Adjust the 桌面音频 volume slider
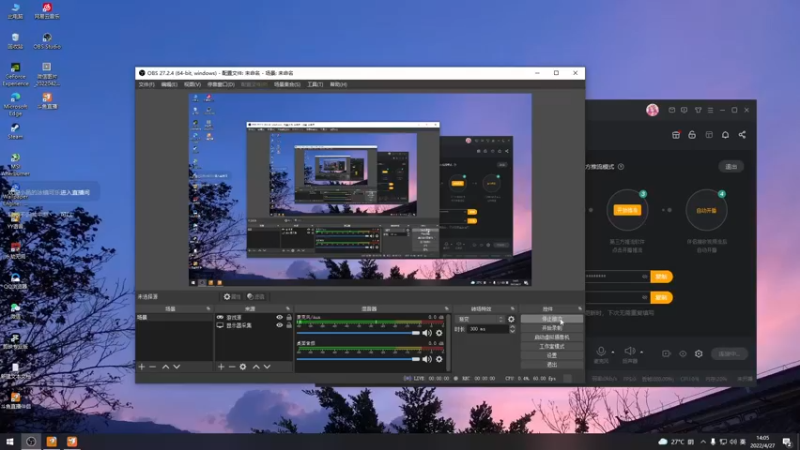Screen dimensions: 800x450 pyautogui.click(x=358, y=359)
